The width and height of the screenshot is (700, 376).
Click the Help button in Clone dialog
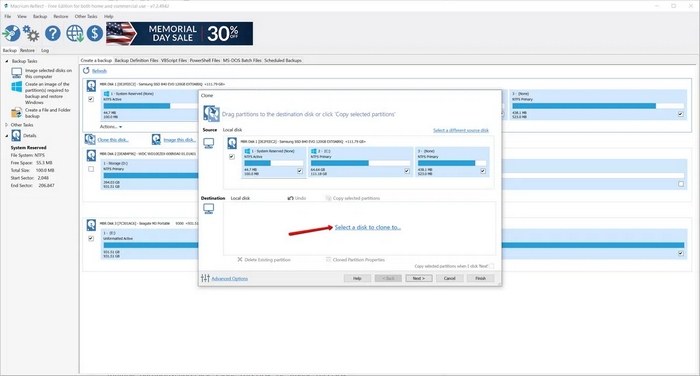[x=357, y=278]
